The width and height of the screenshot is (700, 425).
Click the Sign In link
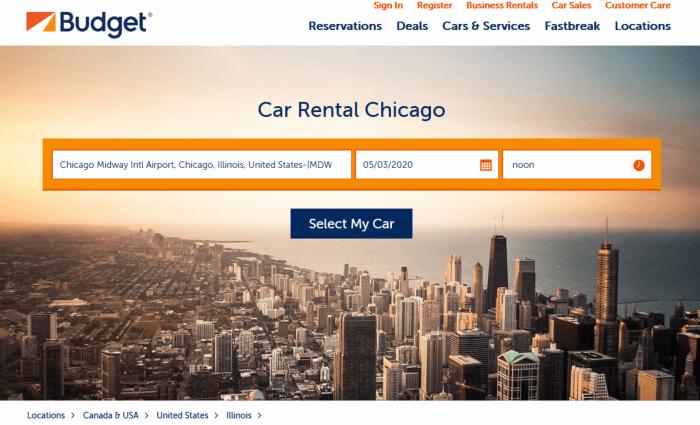coord(388,5)
